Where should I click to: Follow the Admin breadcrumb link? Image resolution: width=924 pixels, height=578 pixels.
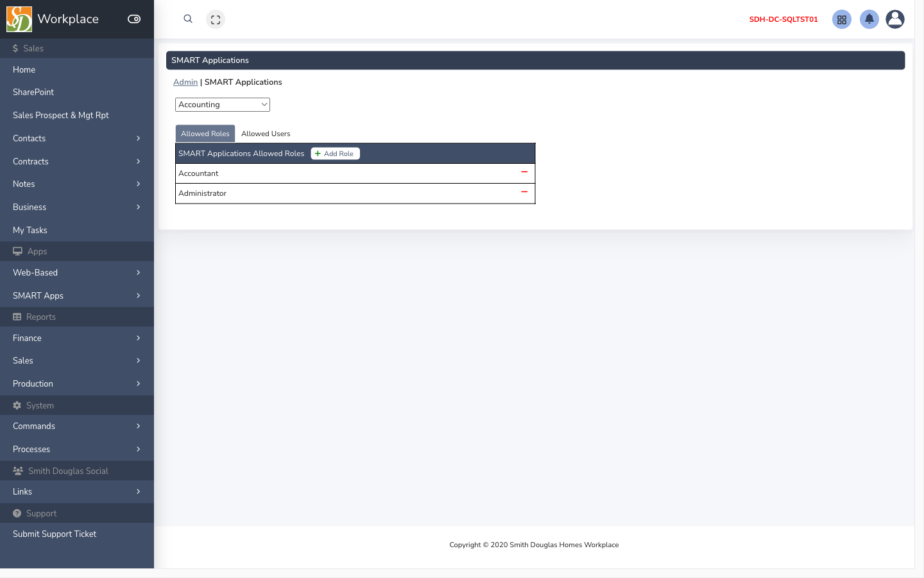(185, 82)
